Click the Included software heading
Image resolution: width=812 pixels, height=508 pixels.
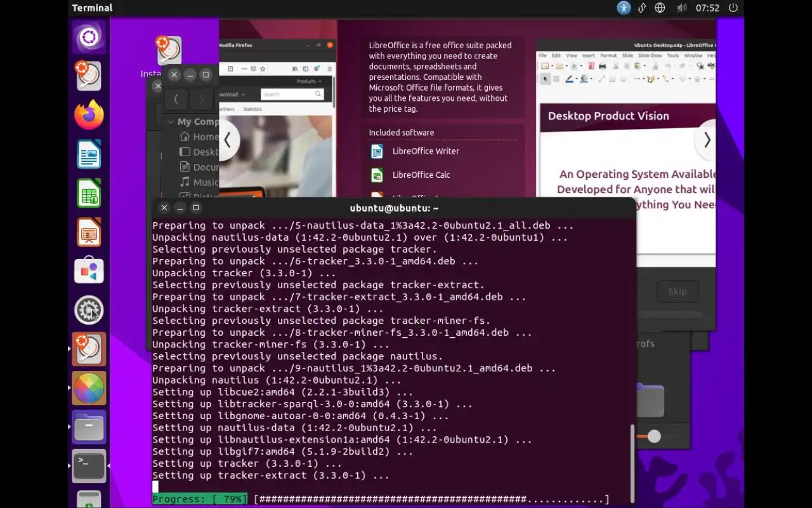[402, 133]
